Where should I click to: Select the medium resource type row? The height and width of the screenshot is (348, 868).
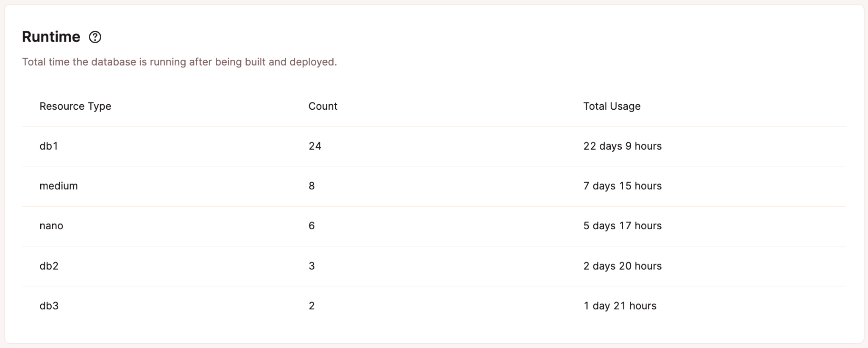pyautogui.click(x=58, y=186)
